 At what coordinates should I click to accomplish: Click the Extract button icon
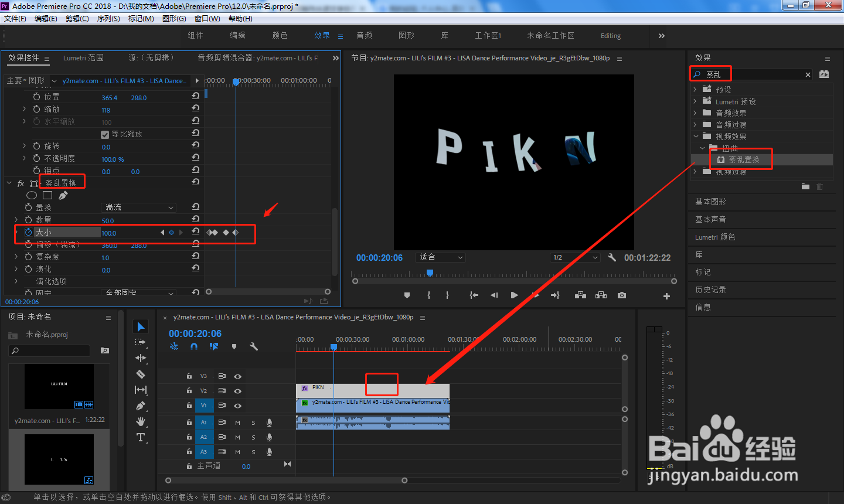(601, 295)
